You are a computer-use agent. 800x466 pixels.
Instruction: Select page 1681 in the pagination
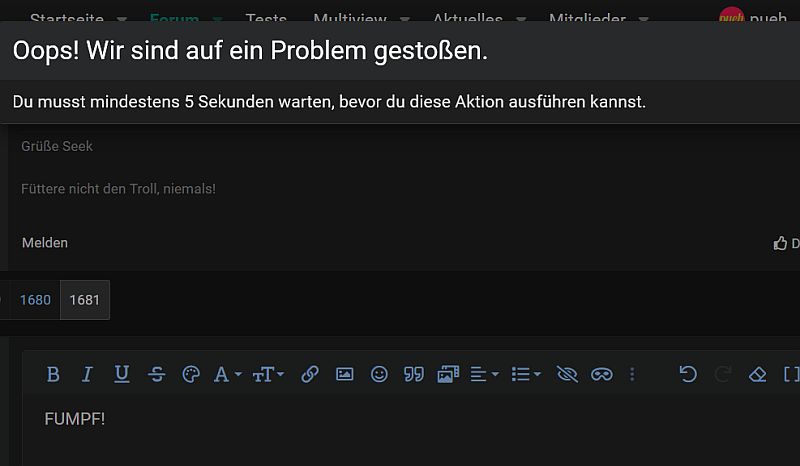pyautogui.click(x=84, y=300)
